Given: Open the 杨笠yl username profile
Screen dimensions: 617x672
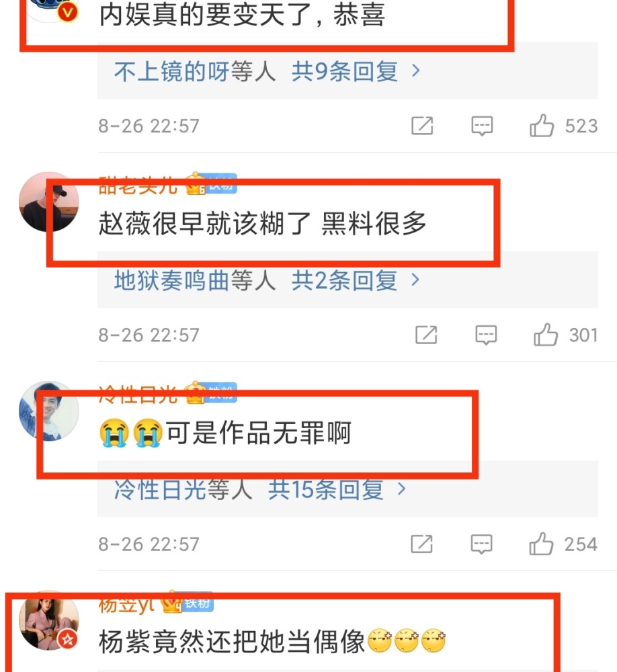Looking at the screenshot, I should click(x=126, y=604).
